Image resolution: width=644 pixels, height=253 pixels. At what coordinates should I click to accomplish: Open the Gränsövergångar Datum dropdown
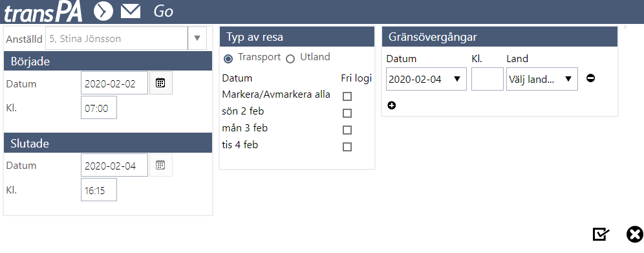pos(426,79)
